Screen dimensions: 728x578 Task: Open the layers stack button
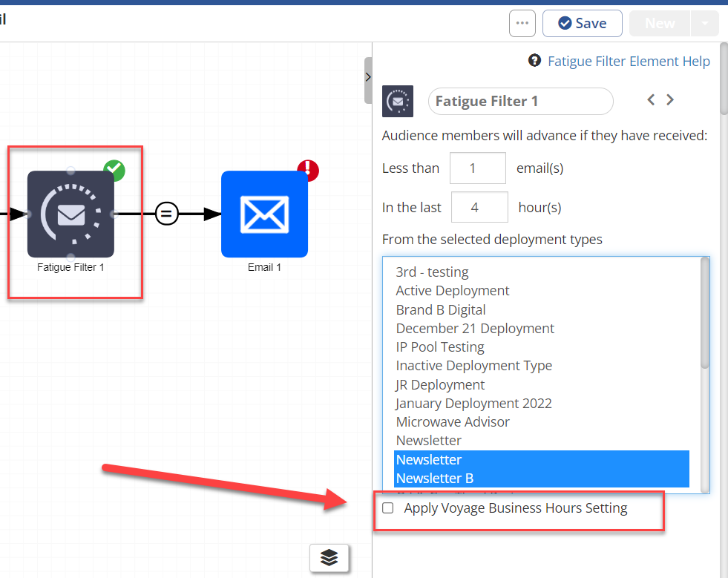pyautogui.click(x=329, y=557)
